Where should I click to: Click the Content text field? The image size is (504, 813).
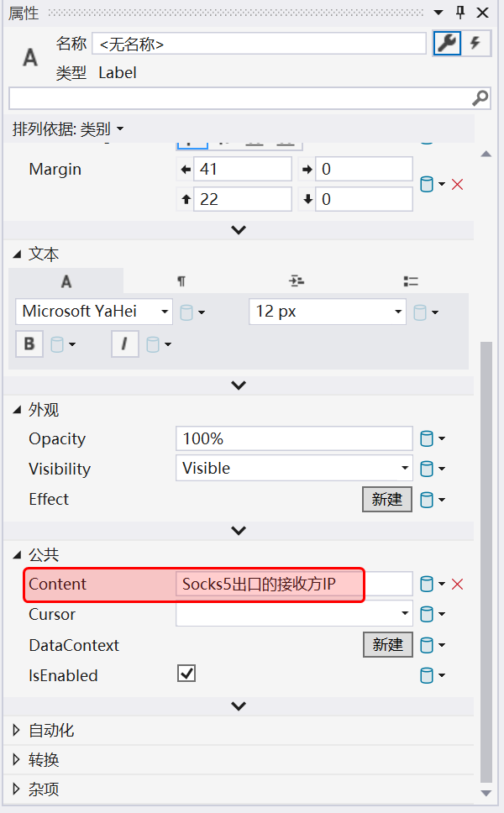294,584
